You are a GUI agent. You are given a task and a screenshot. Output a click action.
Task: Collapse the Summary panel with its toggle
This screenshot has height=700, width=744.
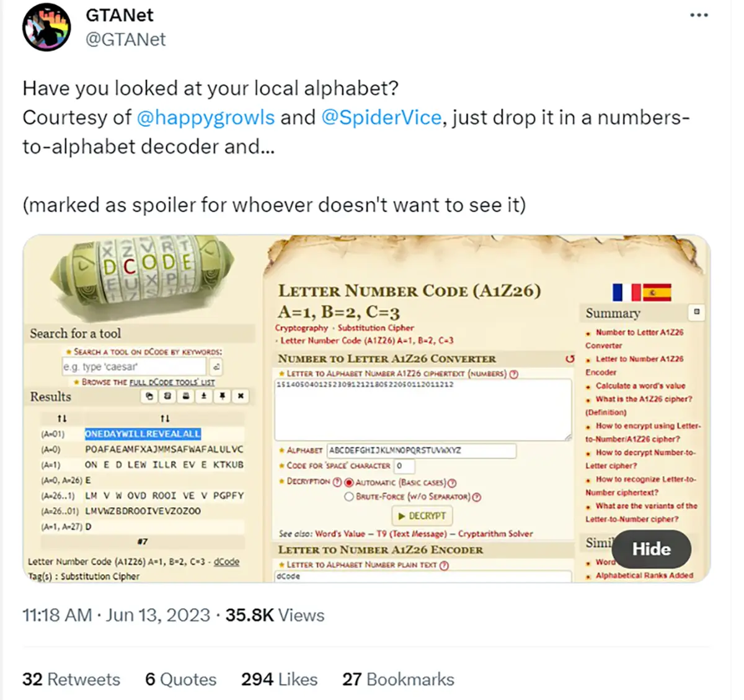[x=696, y=312]
